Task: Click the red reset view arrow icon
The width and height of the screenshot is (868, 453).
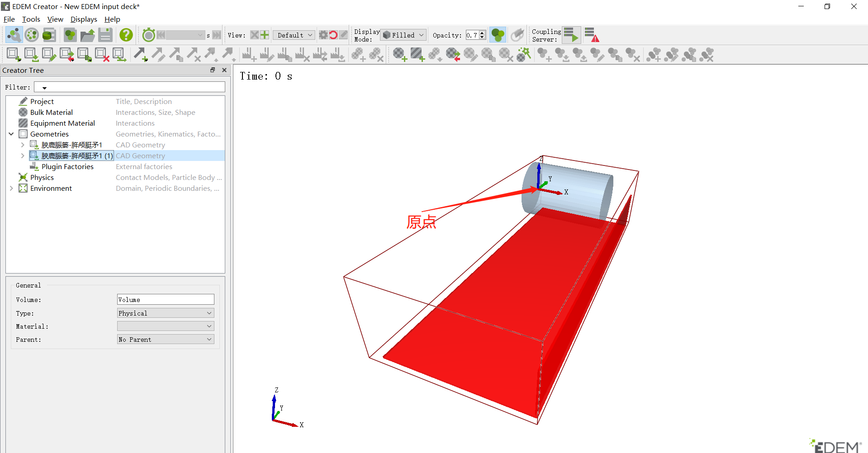Action: click(x=333, y=35)
